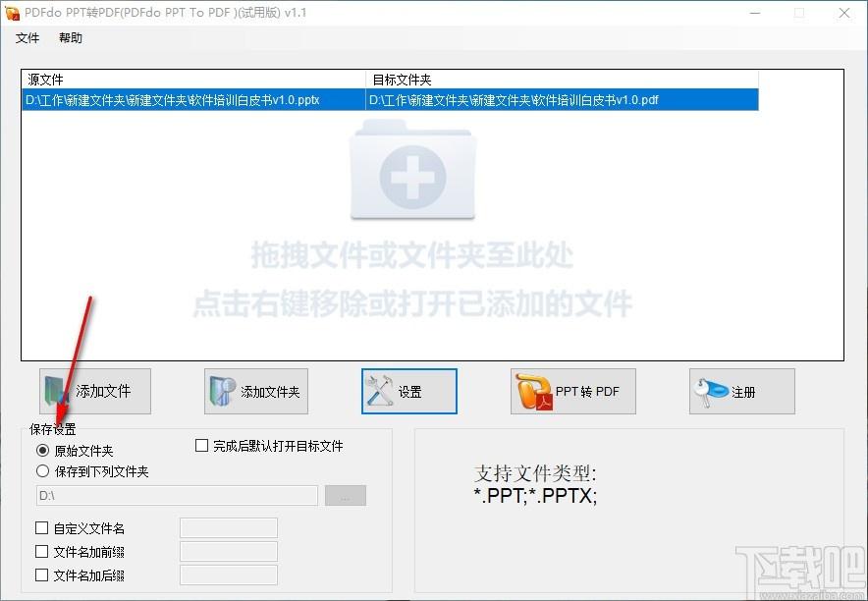868x601 pixels.
Task: Click the 文件名加后缀 text field
Action: [x=229, y=575]
